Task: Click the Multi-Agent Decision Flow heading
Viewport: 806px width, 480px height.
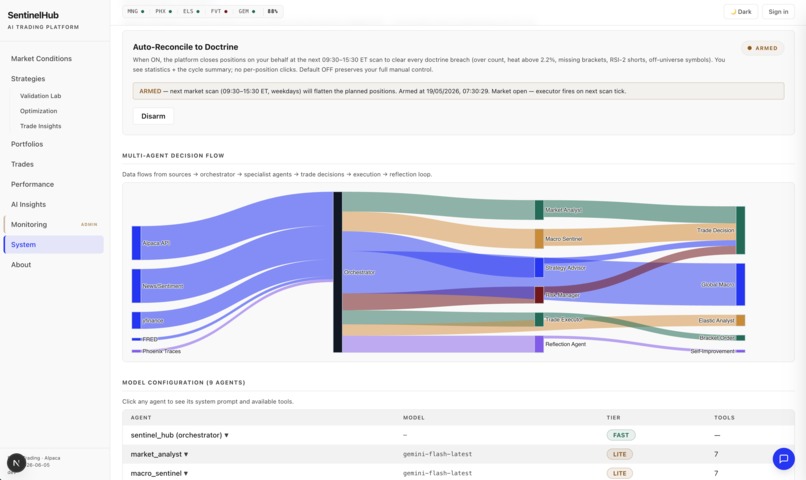Action: [x=173, y=156]
